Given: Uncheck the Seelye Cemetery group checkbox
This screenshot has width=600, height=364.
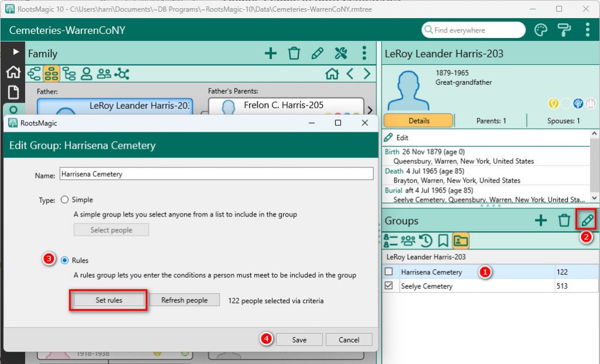Looking at the screenshot, I should (389, 286).
